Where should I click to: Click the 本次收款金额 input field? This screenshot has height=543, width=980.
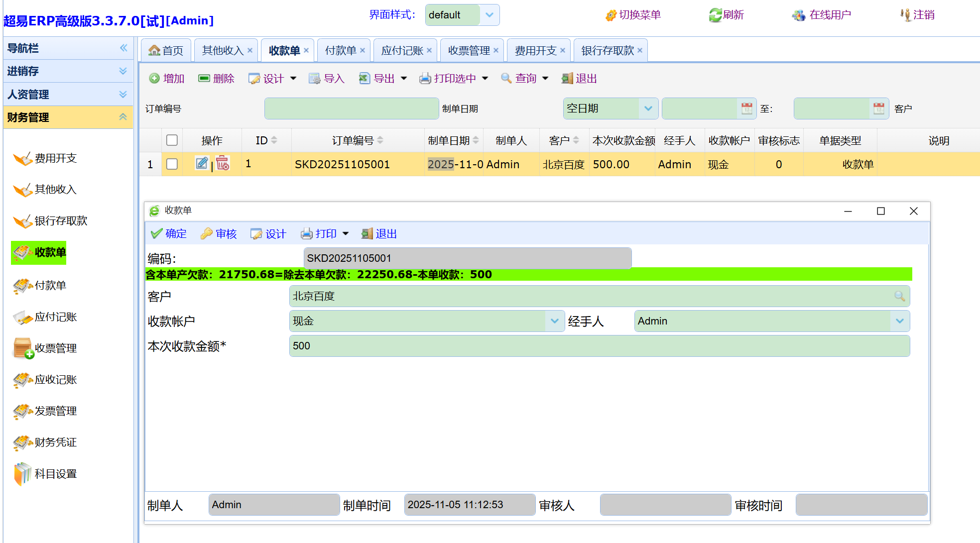click(x=599, y=346)
